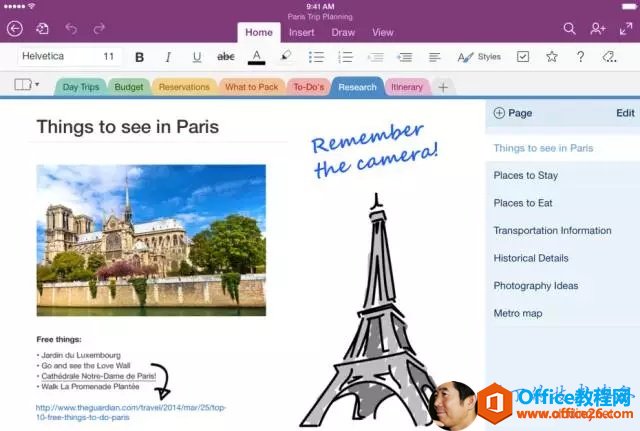Tap the battery indicator
The height and width of the screenshot is (431, 640).
pos(629,6)
